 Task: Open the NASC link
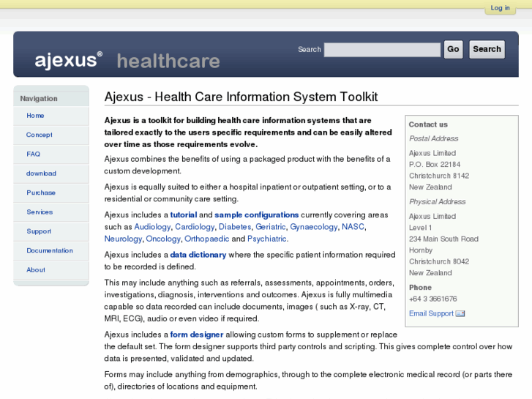(x=353, y=227)
